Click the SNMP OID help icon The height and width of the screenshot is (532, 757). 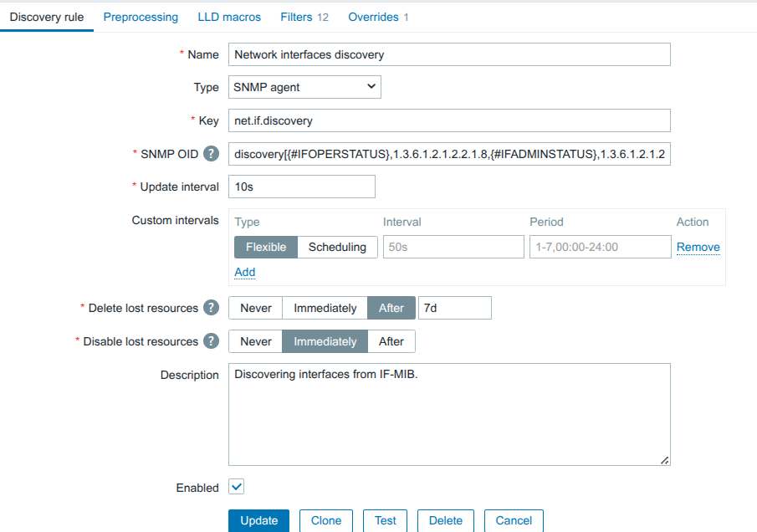click(212, 154)
